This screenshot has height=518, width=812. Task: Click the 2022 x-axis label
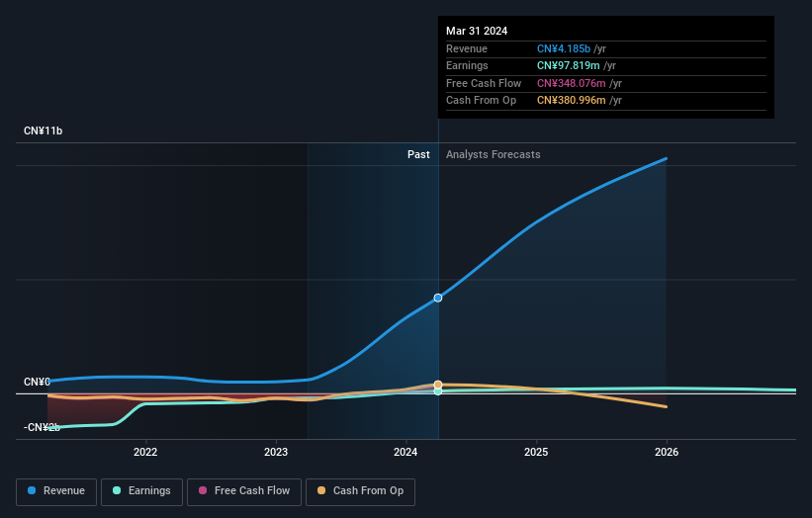coord(145,452)
